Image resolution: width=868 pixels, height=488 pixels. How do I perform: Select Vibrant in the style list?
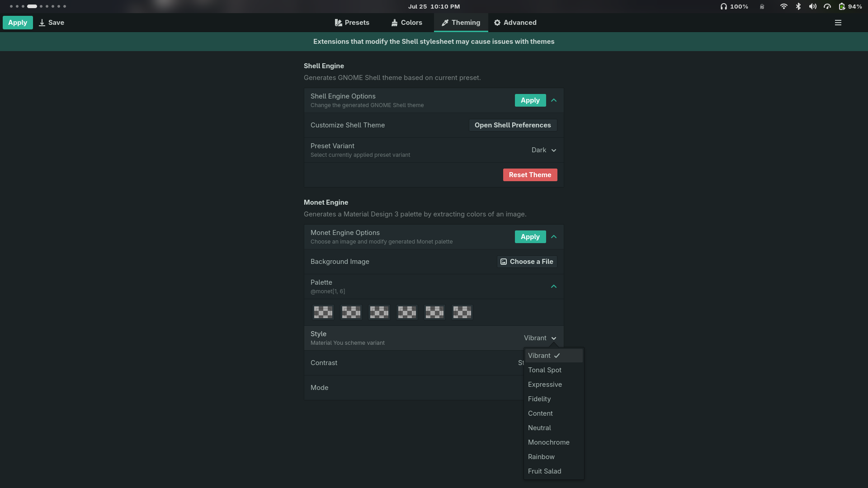(554, 356)
